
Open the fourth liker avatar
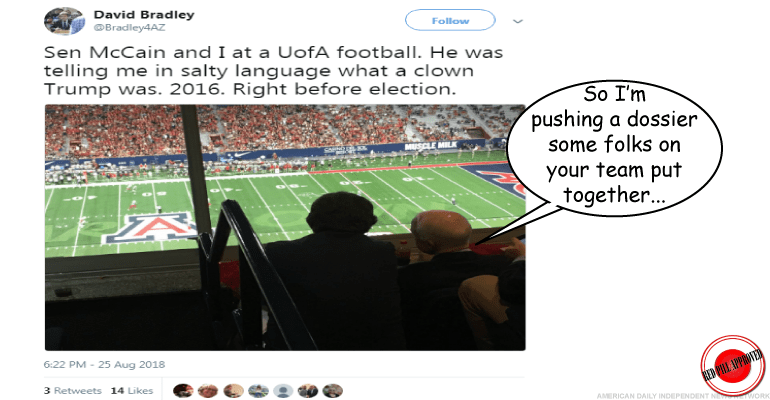[258, 391]
